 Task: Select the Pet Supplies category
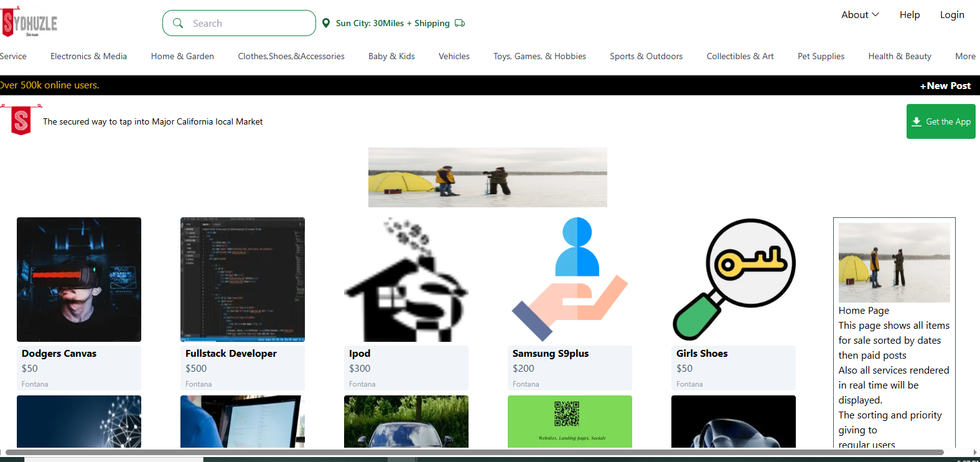821,56
